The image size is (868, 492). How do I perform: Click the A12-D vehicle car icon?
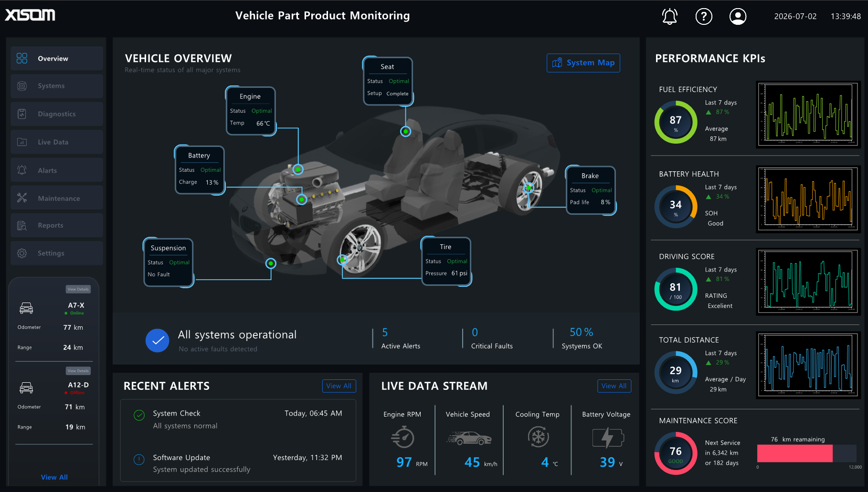click(26, 388)
